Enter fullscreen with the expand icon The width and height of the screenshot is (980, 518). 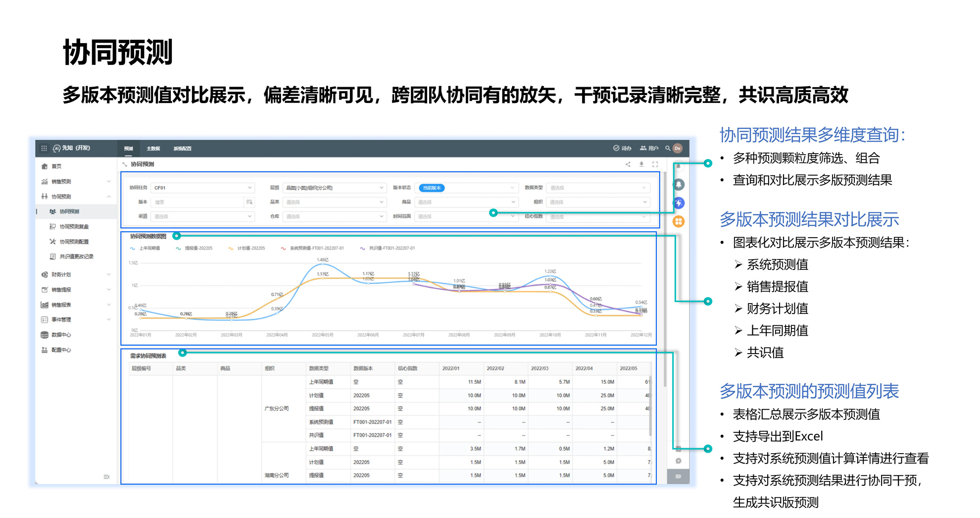(x=655, y=164)
